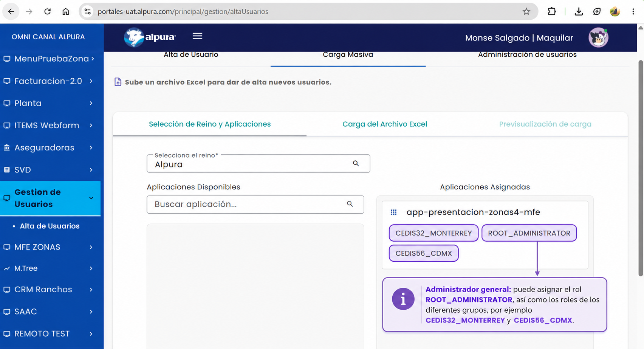
Task: Expand the SVD chevron
Action: pos(91,170)
